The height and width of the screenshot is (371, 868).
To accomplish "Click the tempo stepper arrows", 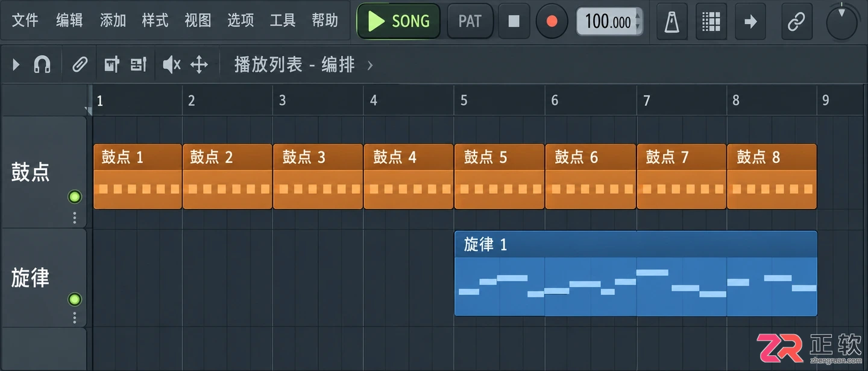I will 638,22.
